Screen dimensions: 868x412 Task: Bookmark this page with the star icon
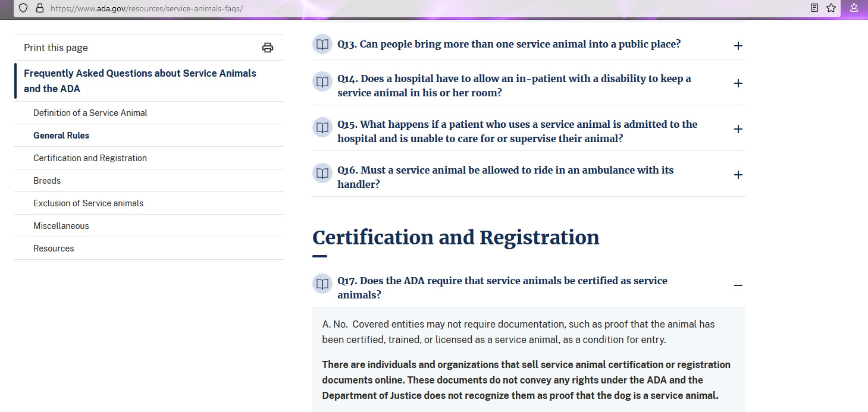click(x=831, y=8)
